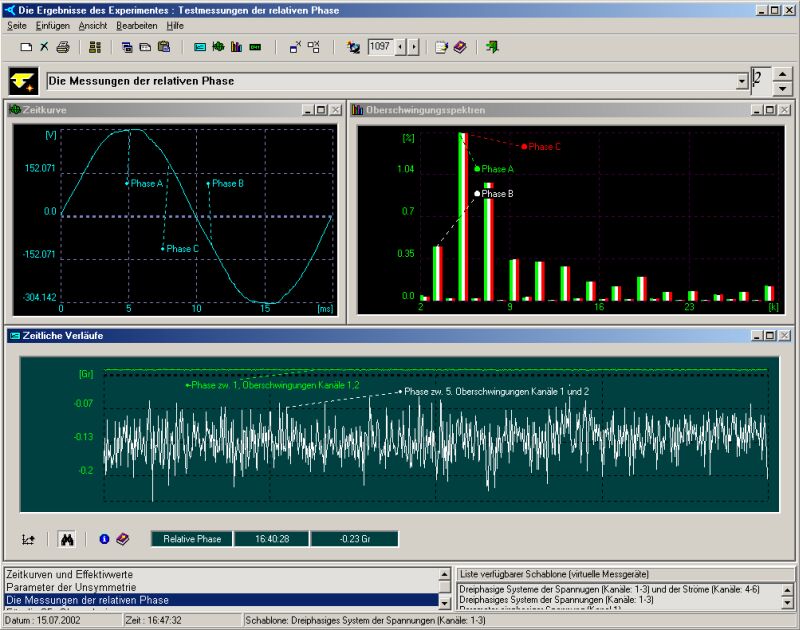Click the green exit door icon

492,47
